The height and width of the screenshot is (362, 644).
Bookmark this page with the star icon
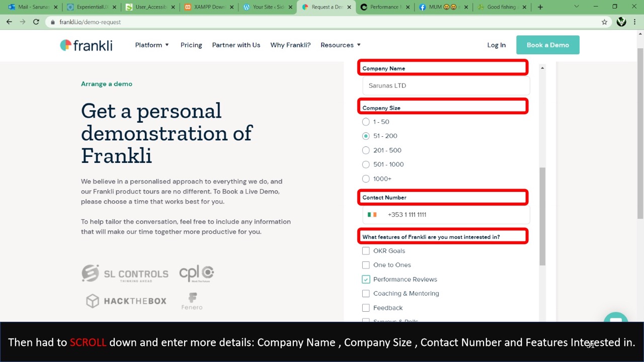coord(604,22)
